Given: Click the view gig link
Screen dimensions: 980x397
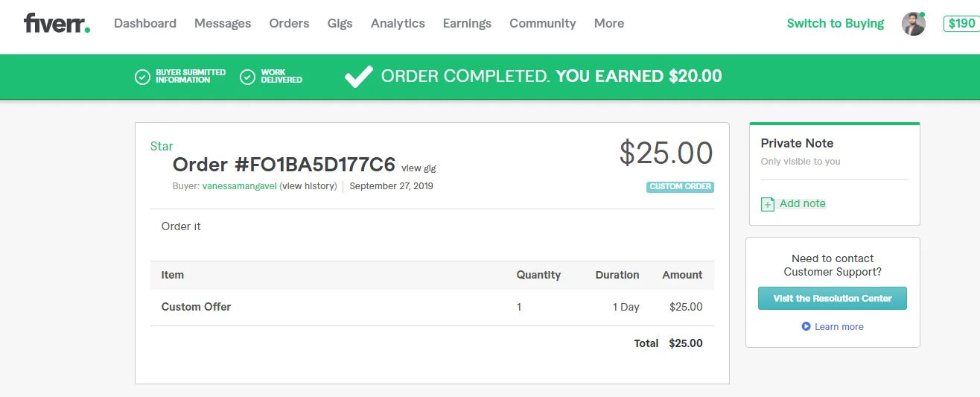Looking at the screenshot, I should [x=419, y=168].
